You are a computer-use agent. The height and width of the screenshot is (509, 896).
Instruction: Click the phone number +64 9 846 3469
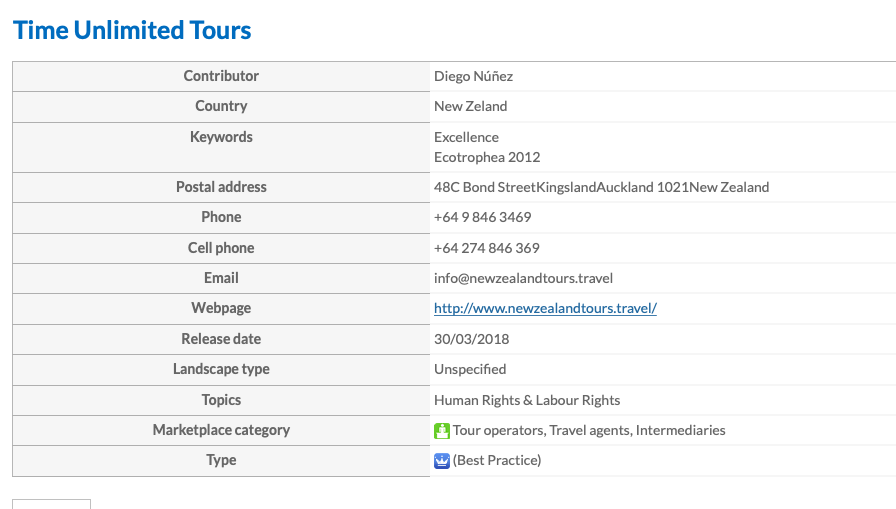[483, 217]
